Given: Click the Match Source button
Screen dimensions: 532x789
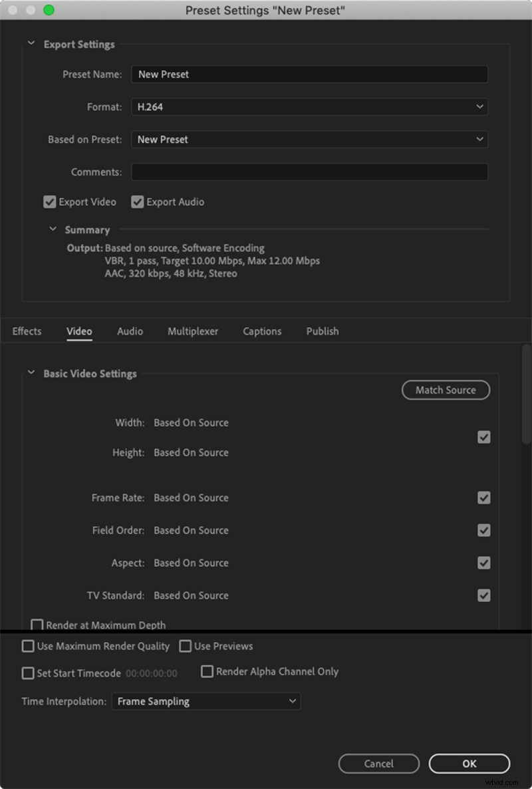Looking at the screenshot, I should (x=446, y=390).
